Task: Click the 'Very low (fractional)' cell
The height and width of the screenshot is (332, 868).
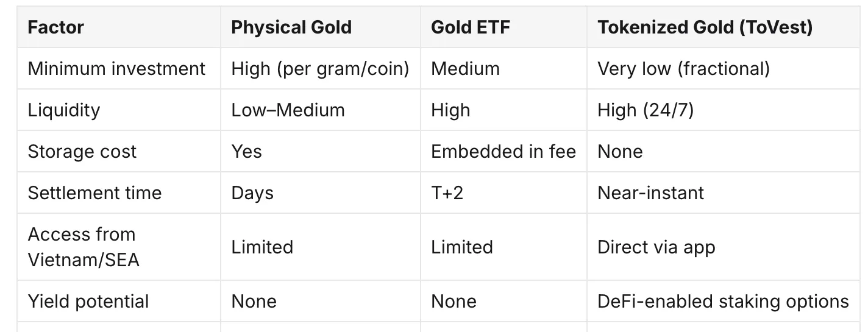Action: click(x=683, y=69)
